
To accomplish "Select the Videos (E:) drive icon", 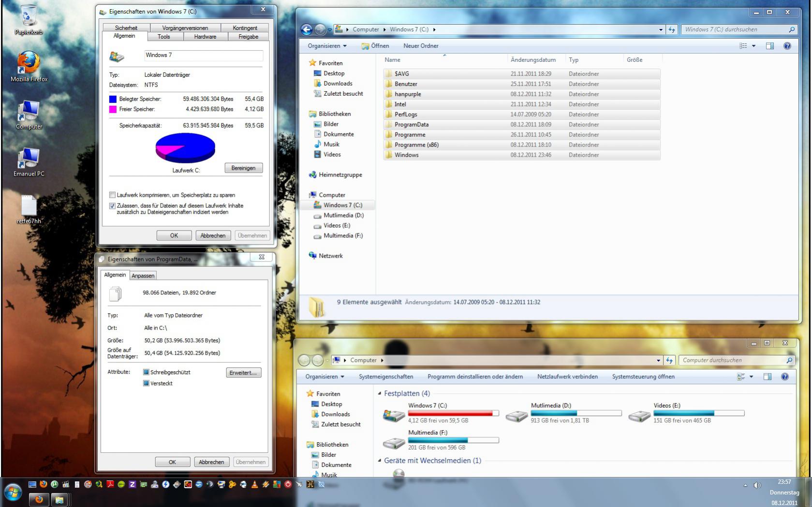I will [639, 415].
